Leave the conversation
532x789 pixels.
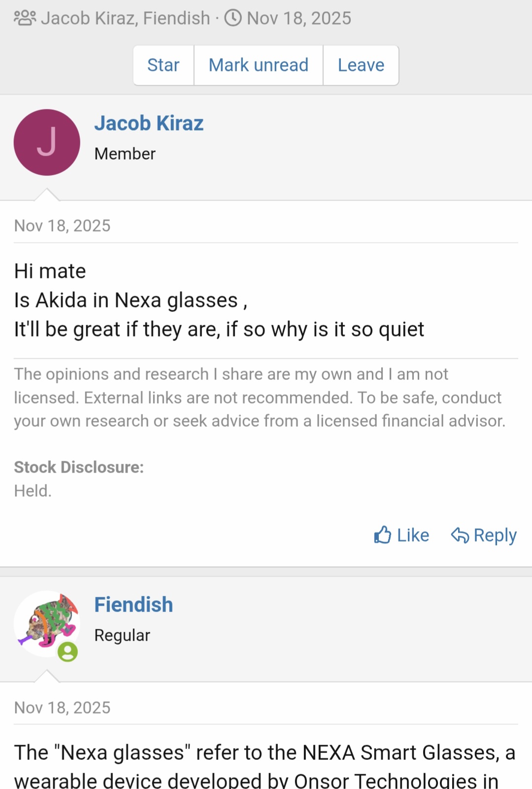click(x=361, y=65)
